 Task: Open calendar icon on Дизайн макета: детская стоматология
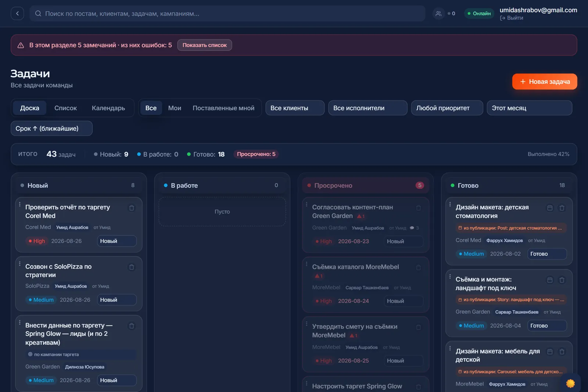550,208
